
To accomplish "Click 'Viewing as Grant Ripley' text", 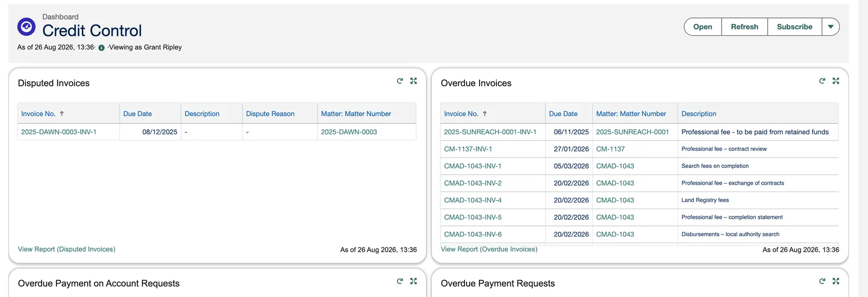I will point(145,47).
